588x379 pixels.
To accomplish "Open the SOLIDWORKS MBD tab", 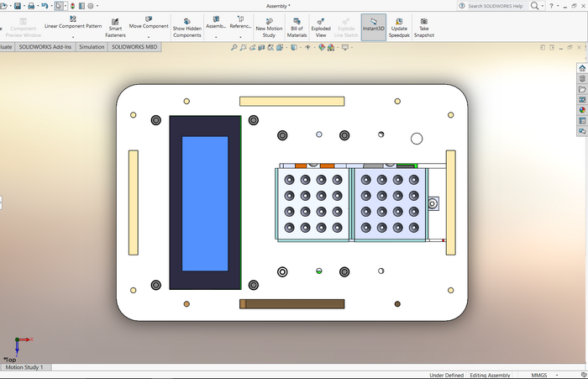I will click(134, 47).
